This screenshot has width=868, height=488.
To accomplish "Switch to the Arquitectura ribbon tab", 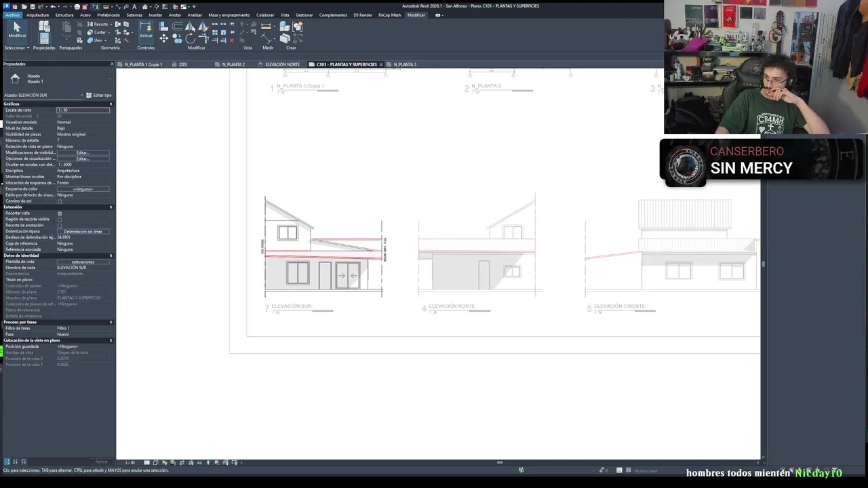I will click(37, 15).
